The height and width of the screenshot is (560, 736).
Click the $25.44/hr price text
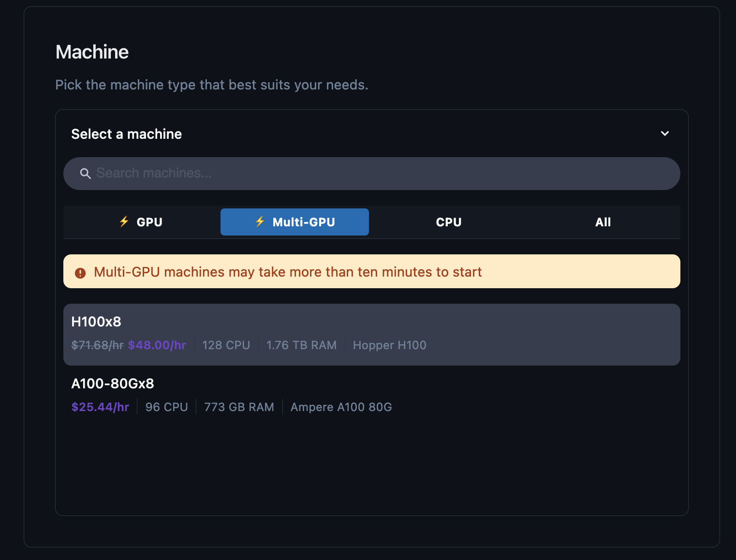(100, 407)
